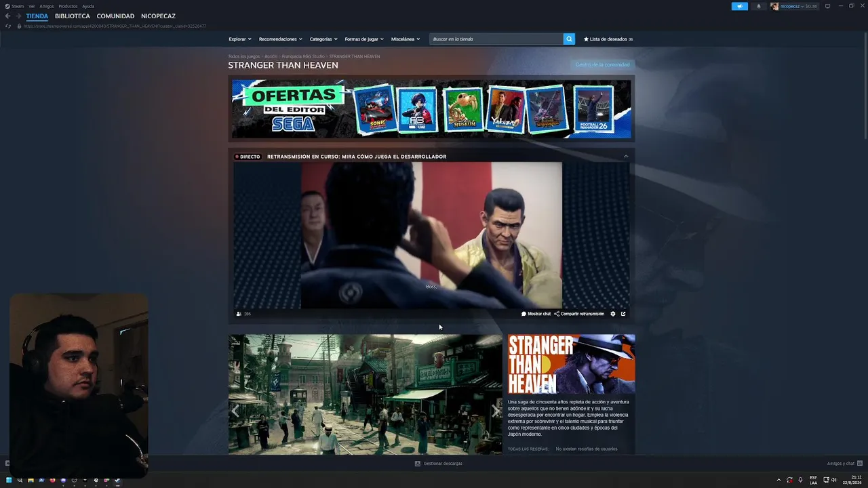868x488 pixels.
Task: Open Gestionar descargas
Action: pos(439,464)
